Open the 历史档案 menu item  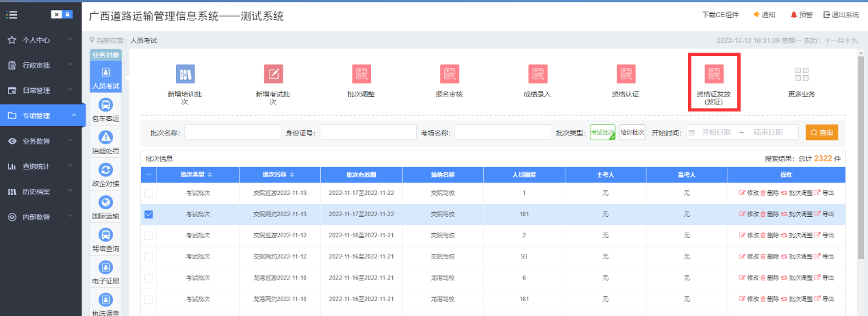41,192
